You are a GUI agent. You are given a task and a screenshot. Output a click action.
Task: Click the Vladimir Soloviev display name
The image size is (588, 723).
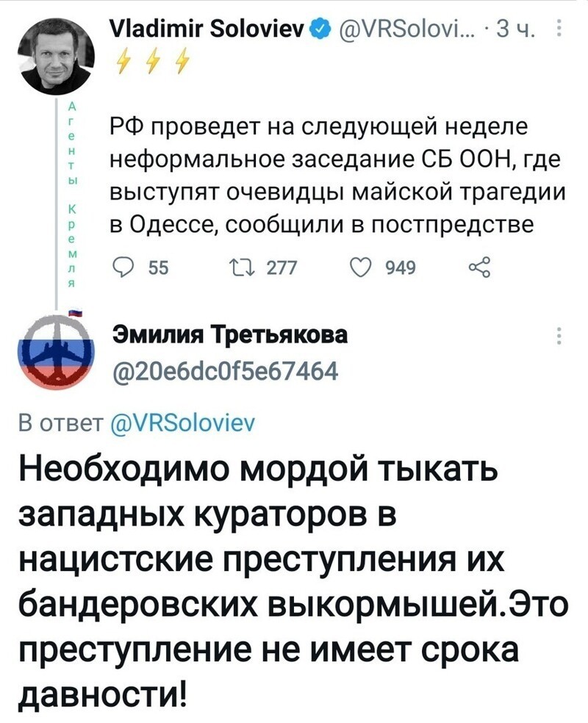point(211,30)
